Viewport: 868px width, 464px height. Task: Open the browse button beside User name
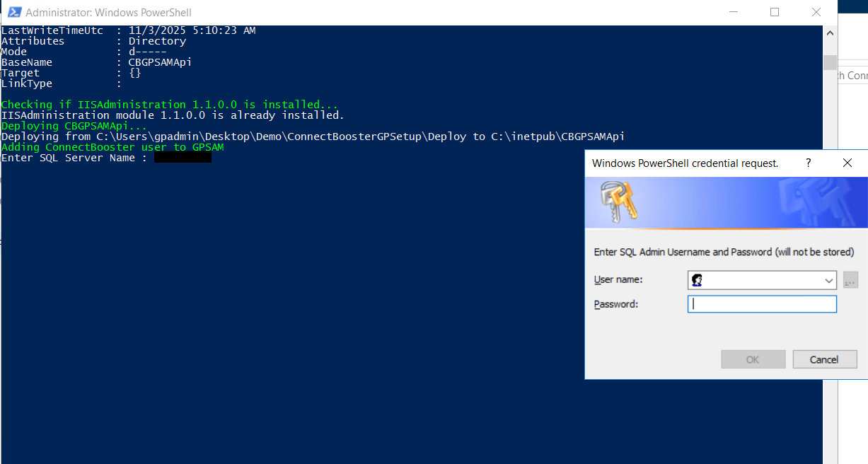(x=850, y=280)
